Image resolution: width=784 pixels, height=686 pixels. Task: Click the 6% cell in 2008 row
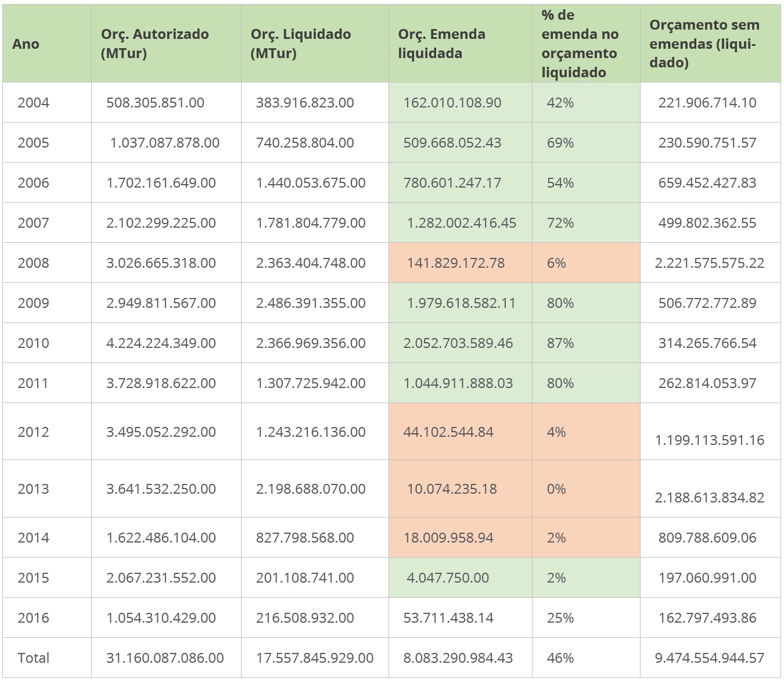tap(556, 263)
